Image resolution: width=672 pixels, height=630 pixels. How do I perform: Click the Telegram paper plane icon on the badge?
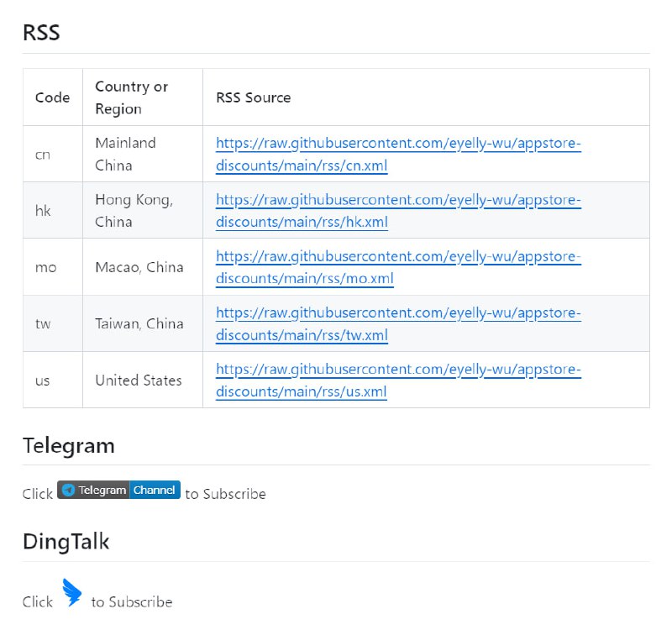pos(67,490)
